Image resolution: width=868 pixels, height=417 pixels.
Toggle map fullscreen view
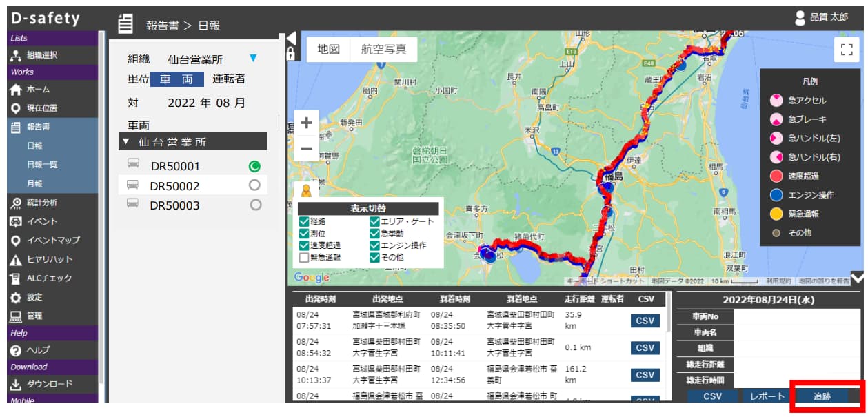(x=847, y=50)
